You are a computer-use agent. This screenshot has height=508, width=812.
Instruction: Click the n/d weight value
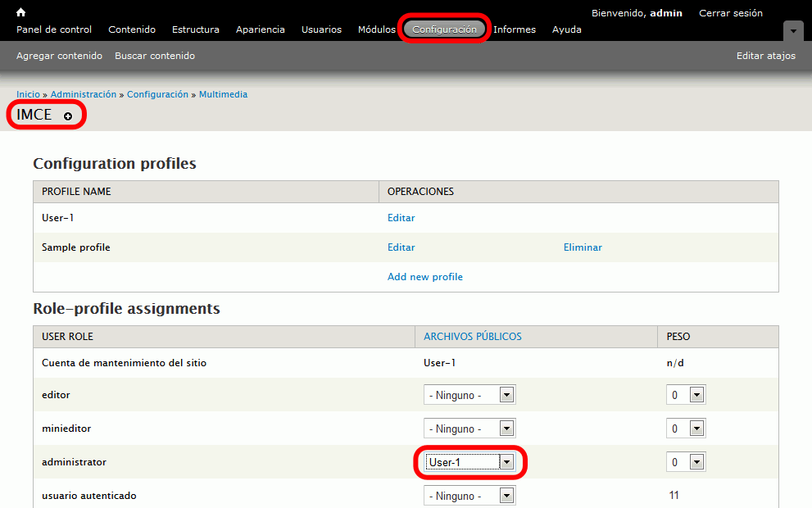point(675,363)
